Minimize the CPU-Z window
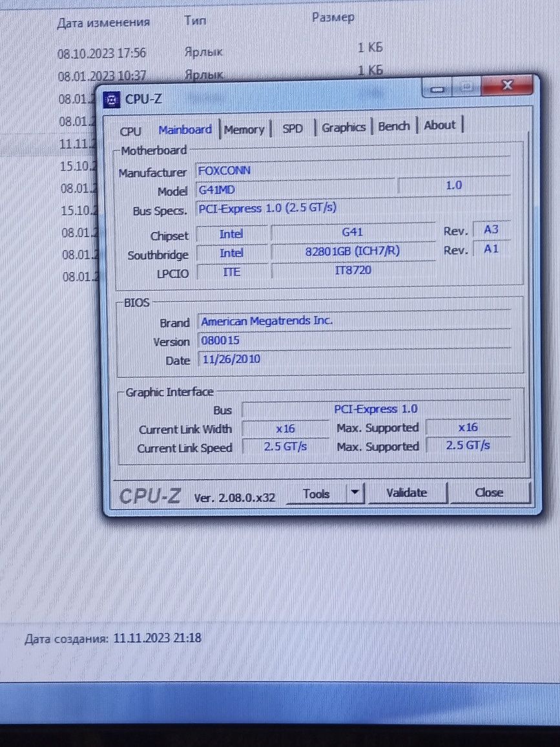The height and width of the screenshot is (747, 560). [x=438, y=89]
